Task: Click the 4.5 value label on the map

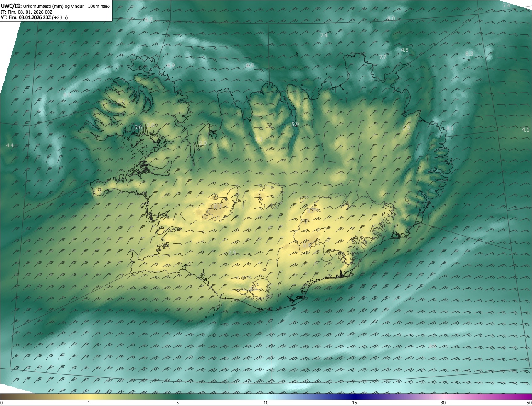Action: tap(404, 50)
